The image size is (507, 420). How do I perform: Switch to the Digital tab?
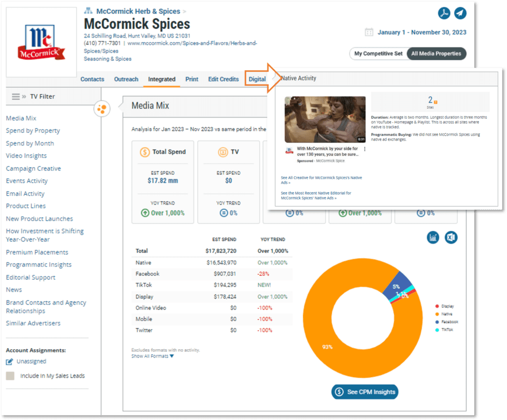pos(257,79)
